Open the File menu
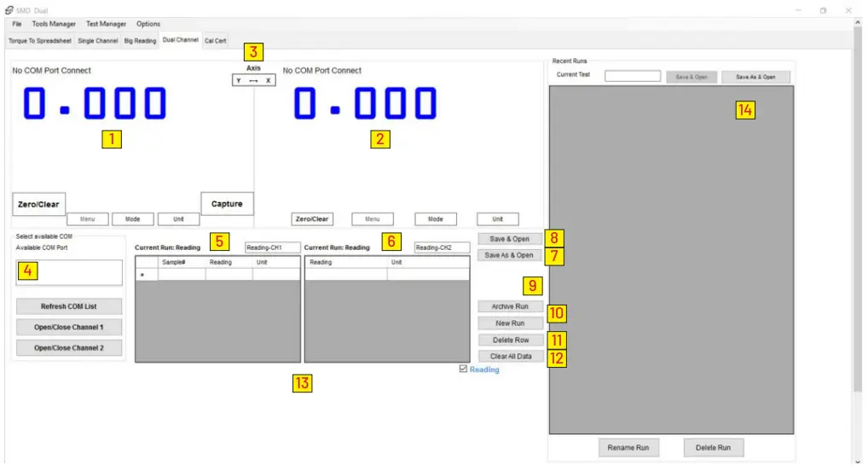The image size is (868, 471). point(17,24)
